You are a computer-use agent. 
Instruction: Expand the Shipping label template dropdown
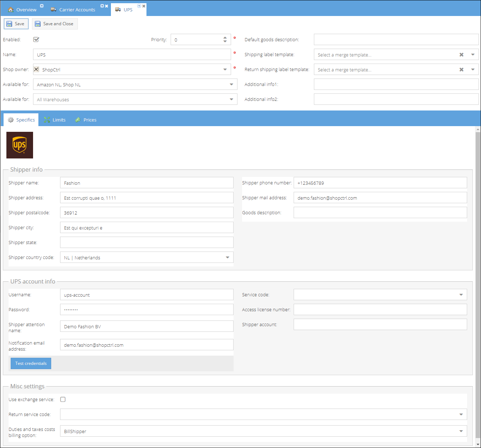coord(473,54)
